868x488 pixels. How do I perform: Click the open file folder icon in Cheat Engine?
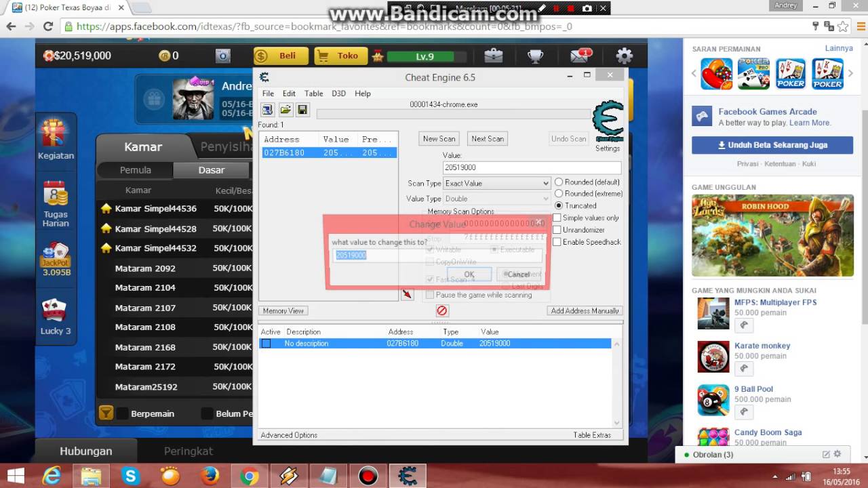click(x=285, y=110)
